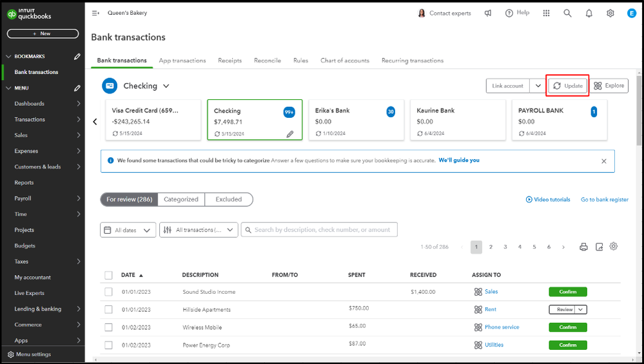Image resolution: width=644 pixels, height=364 pixels.
Task: Click the export icon beside the printer
Action: tap(599, 247)
